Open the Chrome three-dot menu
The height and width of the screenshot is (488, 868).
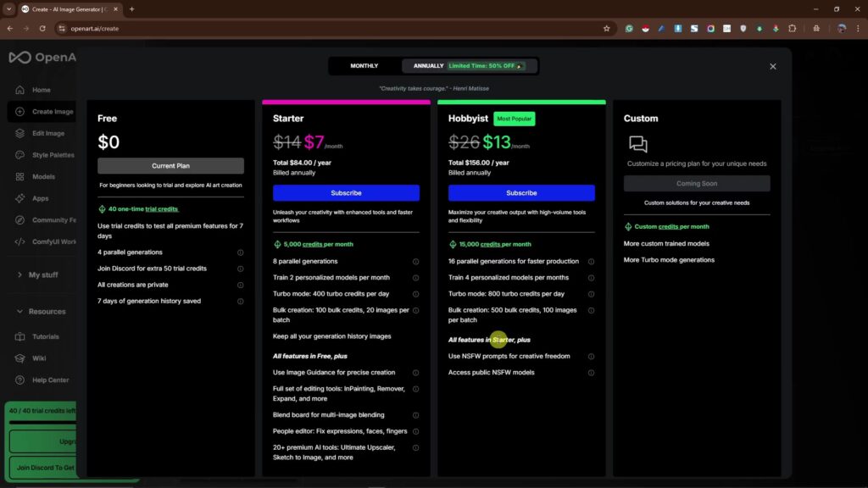[858, 28]
